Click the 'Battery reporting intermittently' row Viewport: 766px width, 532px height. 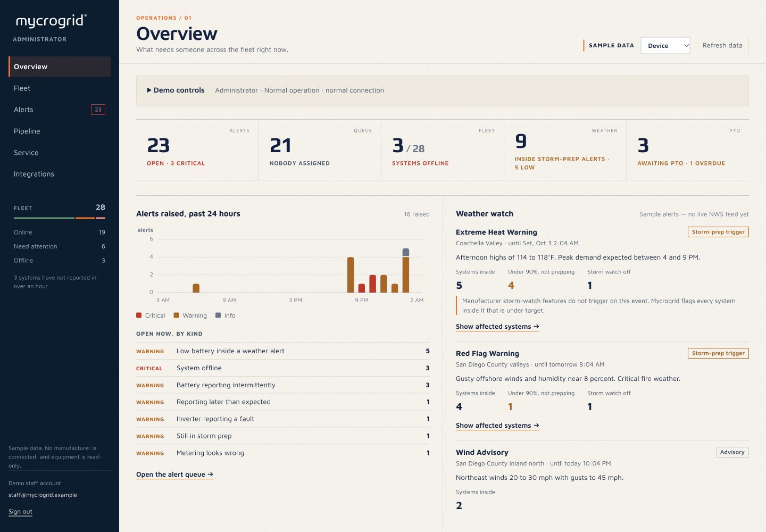pos(283,385)
